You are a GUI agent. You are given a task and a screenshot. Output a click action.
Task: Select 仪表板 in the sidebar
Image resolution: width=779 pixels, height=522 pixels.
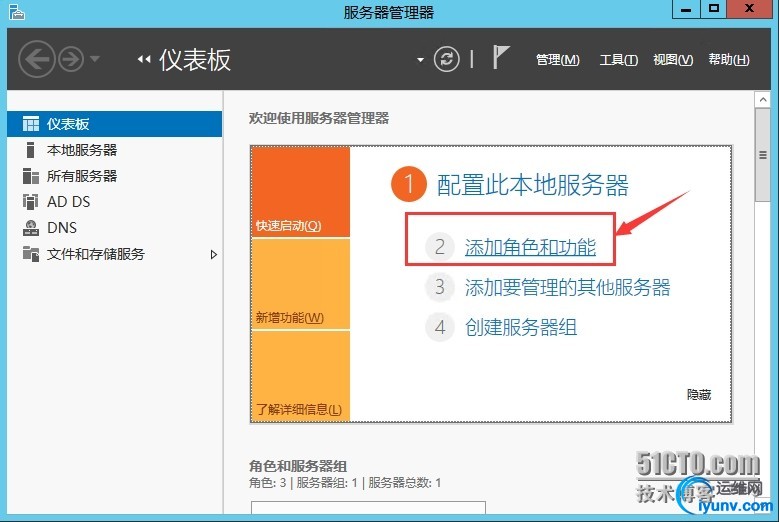[x=114, y=124]
